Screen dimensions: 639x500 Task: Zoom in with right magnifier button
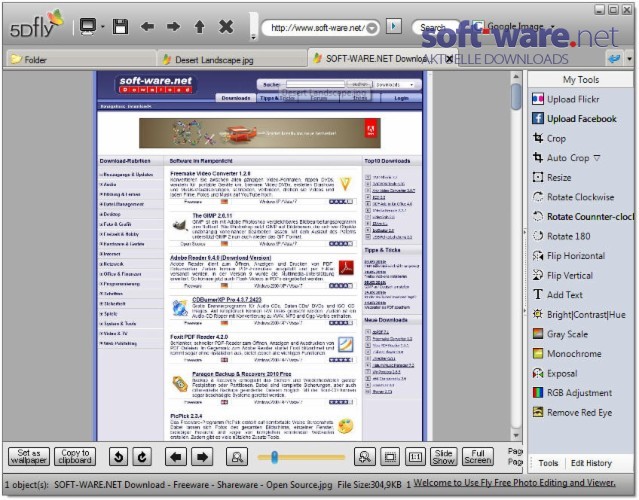pos(365,457)
